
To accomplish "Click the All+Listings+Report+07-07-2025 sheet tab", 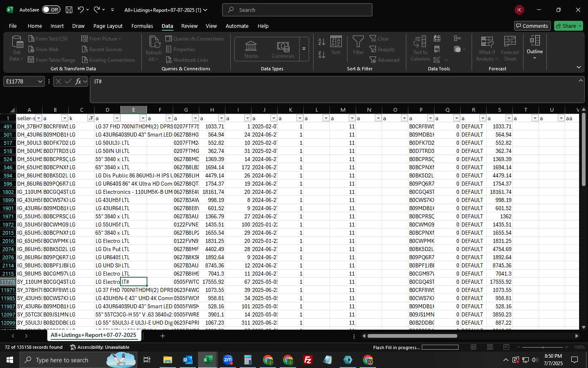I will pos(94,335).
